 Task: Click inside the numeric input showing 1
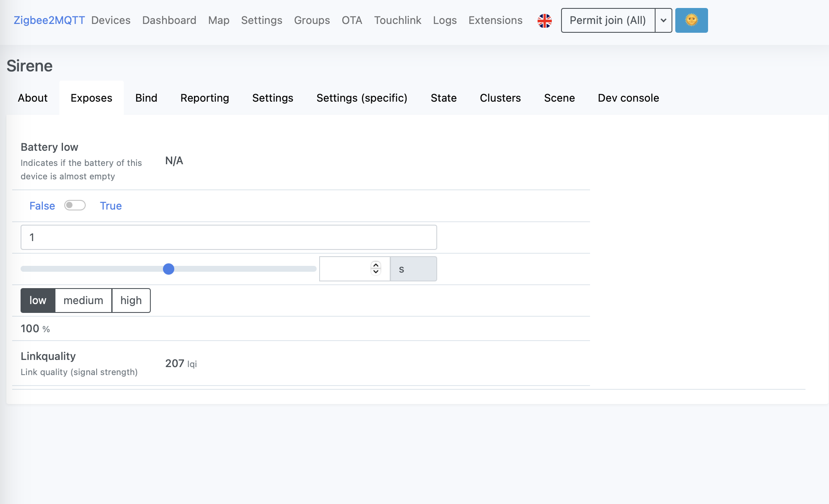228,237
